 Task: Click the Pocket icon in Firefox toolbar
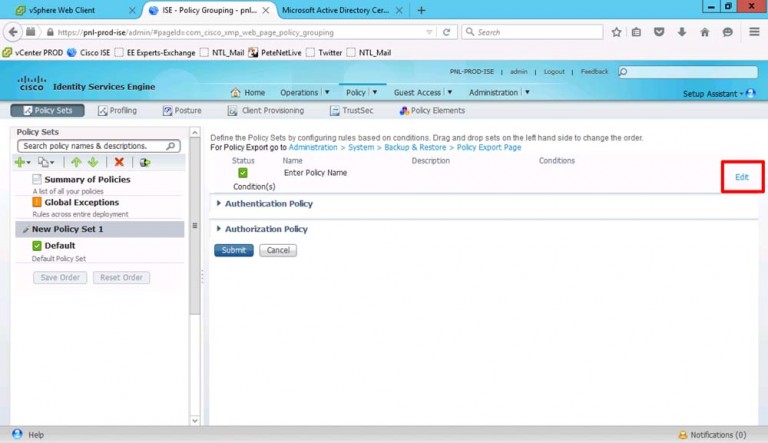pyautogui.click(x=659, y=32)
